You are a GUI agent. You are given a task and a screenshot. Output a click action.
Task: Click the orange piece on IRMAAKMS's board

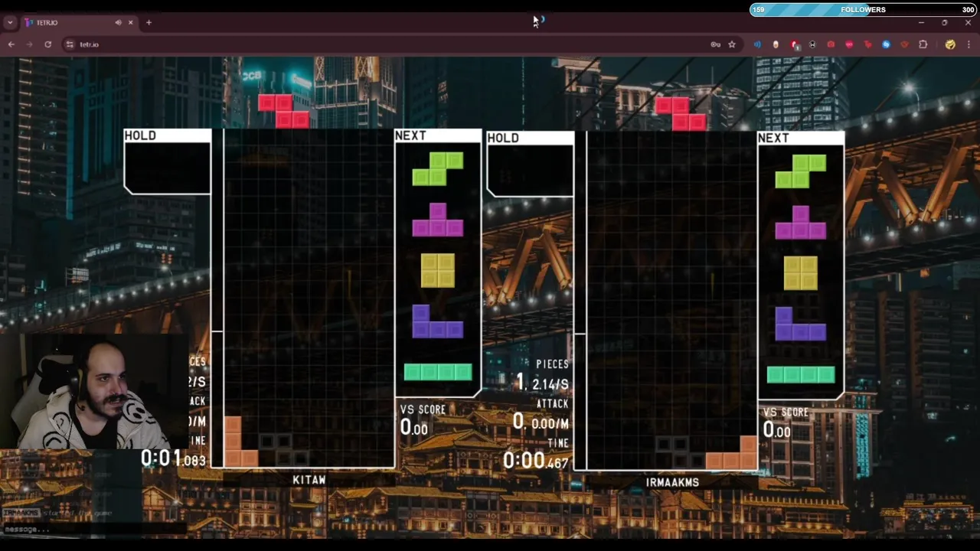[732, 452]
